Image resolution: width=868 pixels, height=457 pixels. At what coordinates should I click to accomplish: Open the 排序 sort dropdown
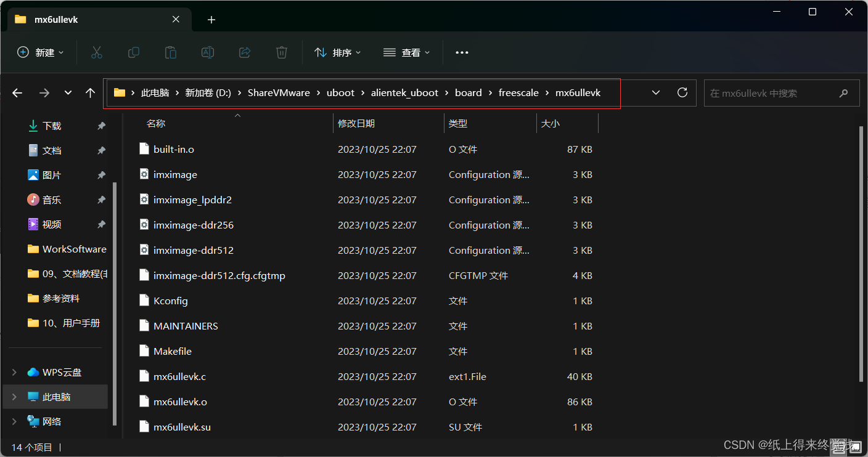337,52
